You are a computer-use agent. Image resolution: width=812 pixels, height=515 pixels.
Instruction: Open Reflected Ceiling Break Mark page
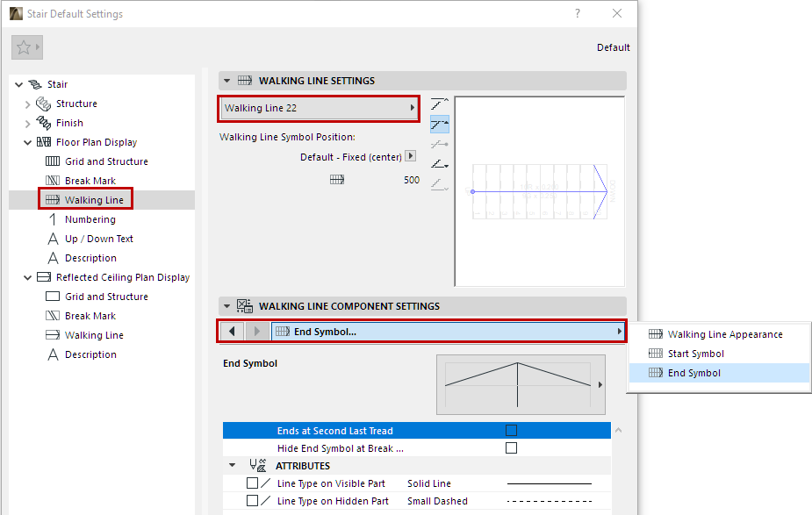click(x=90, y=316)
